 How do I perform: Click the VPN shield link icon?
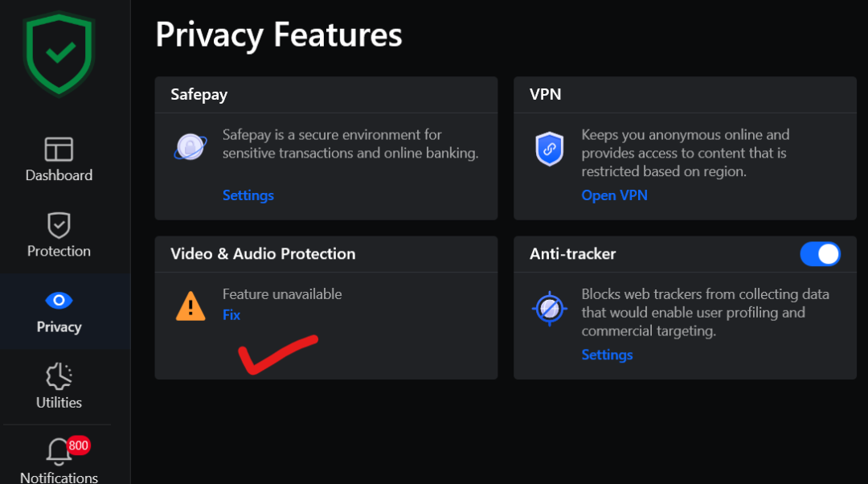(x=550, y=150)
